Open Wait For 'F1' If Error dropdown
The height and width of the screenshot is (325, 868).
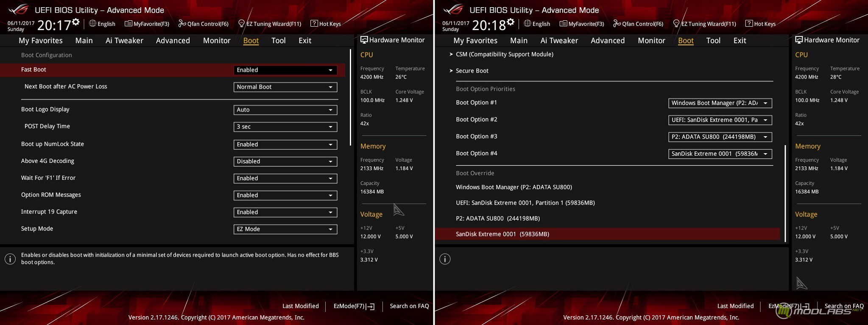tap(285, 179)
